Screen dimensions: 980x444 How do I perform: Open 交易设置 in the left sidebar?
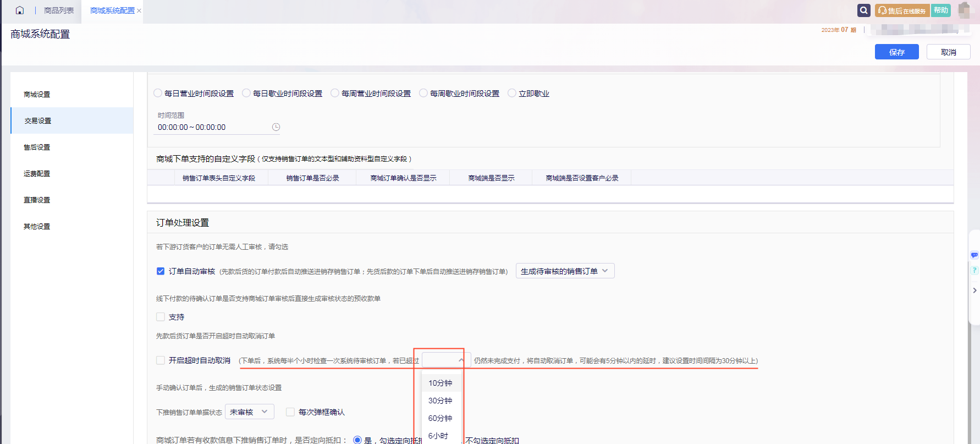click(x=72, y=120)
